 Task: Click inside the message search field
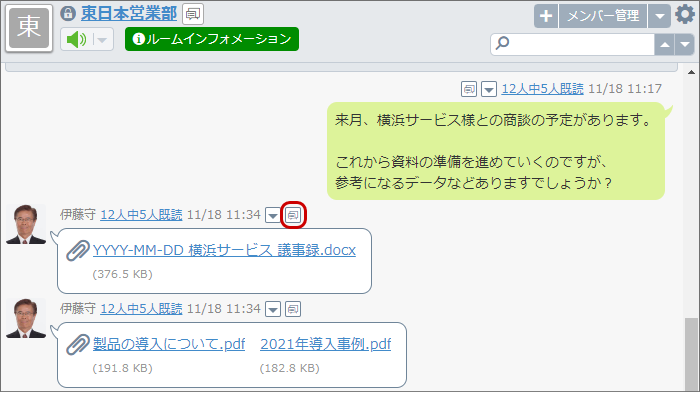click(x=573, y=45)
